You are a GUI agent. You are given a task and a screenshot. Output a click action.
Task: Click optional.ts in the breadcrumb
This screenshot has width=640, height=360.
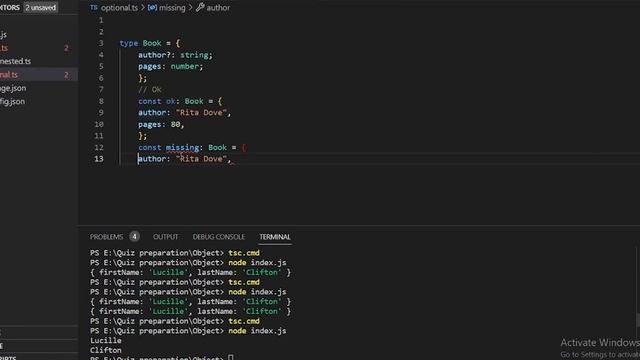click(119, 8)
